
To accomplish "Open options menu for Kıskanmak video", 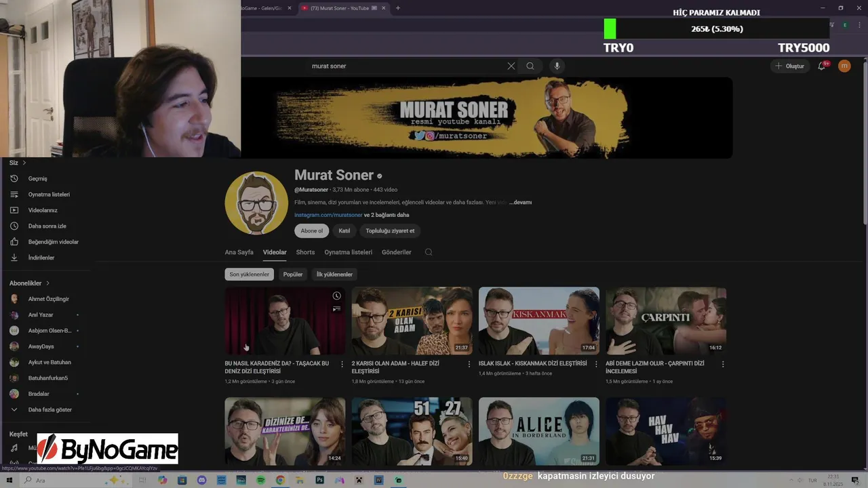I will [596, 364].
